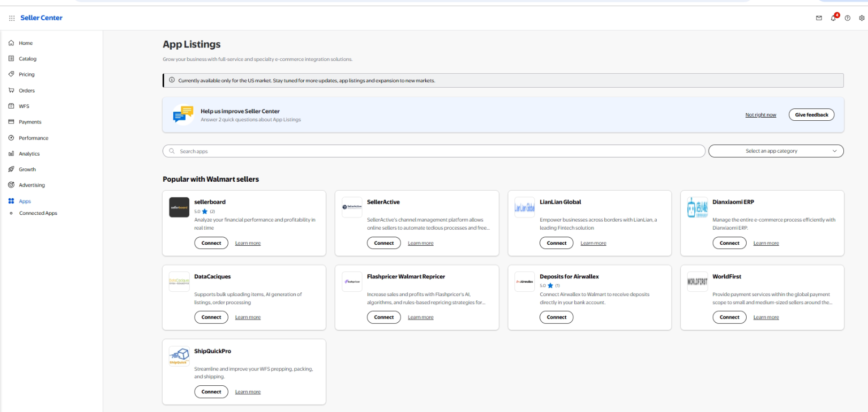This screenshot has width=868, height=412.
Task: Open the notifications bell icon
Action: [833, 18]
